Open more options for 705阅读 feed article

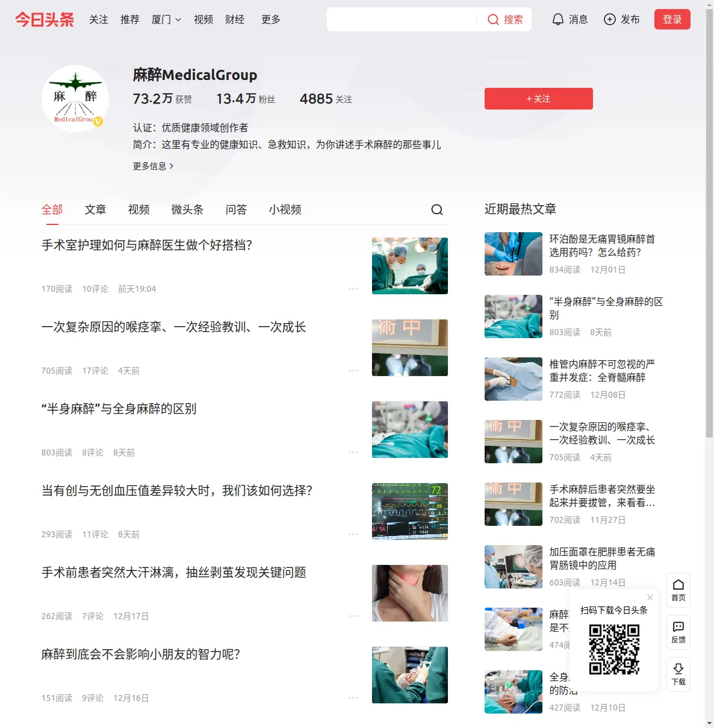(x=353, y=371)
